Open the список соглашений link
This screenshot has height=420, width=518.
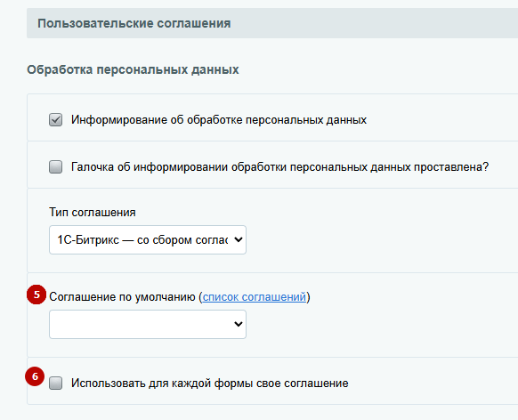(x=255, y=297)
